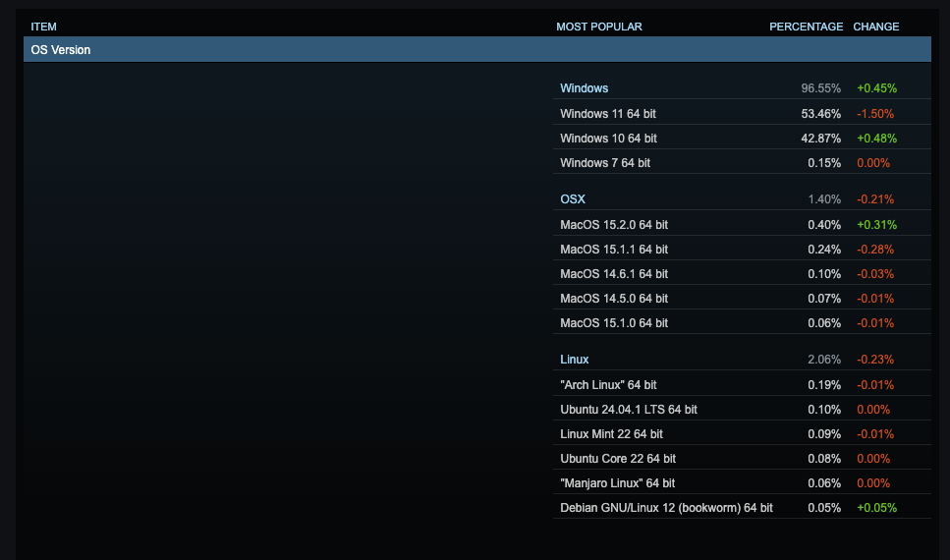Screen dimensions: 950x560
Task: Select the MacOS 14.6.1 64 bit label
Action: pos(614,274)
